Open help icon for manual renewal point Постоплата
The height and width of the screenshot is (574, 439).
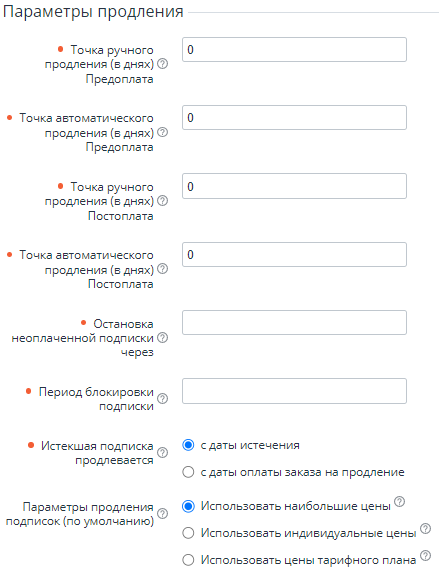(x=163, y=201)
